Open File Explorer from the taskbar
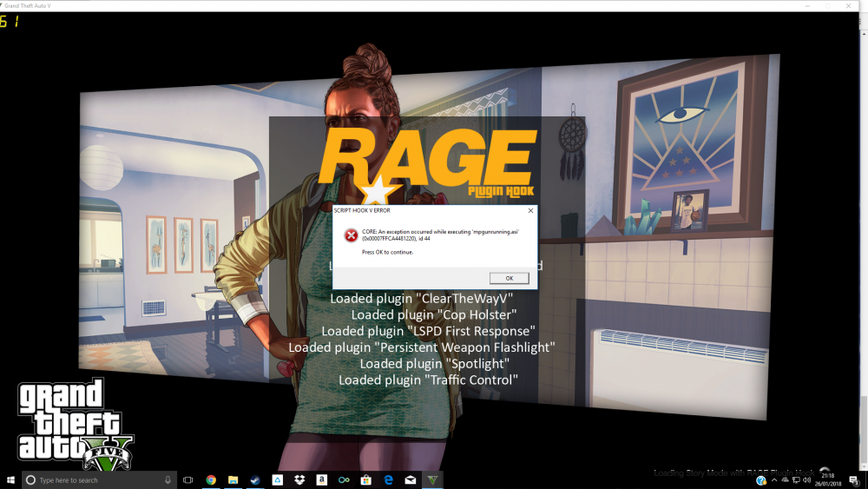This screenshot has height=489, width=868. point(233,480)
